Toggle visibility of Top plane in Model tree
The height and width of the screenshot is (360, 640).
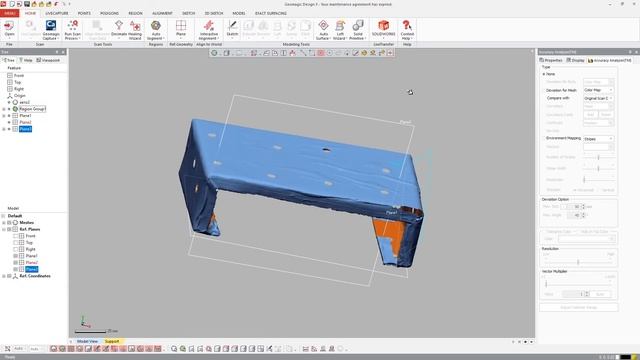tap(16, 242)
